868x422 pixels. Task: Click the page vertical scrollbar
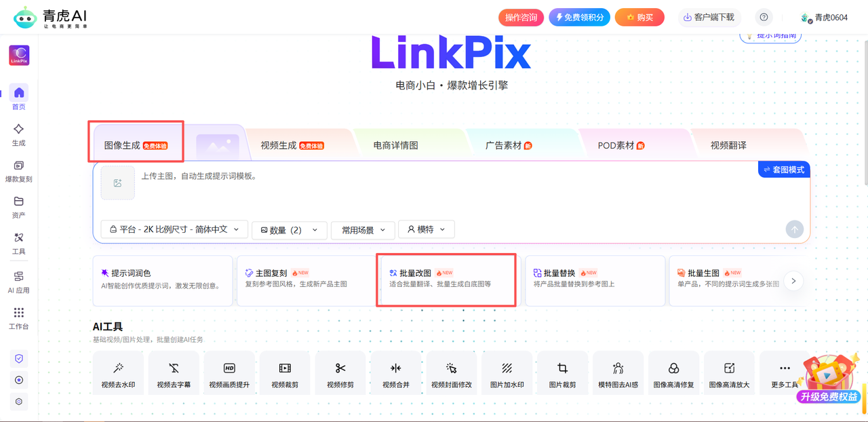point(865,112)
